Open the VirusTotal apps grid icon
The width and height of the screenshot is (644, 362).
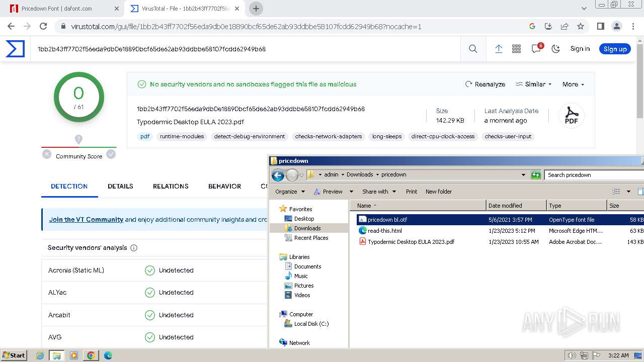coord(516,49)
